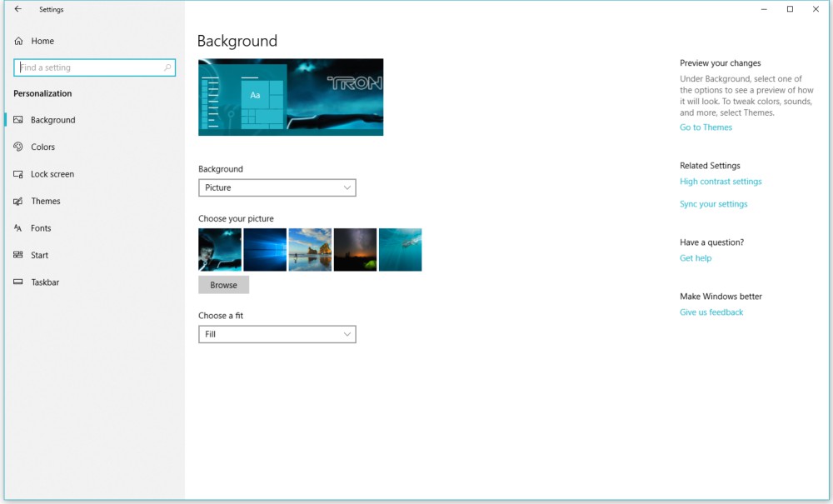Click the Give us feedback link
833x504 pixels.
(711, 312)
